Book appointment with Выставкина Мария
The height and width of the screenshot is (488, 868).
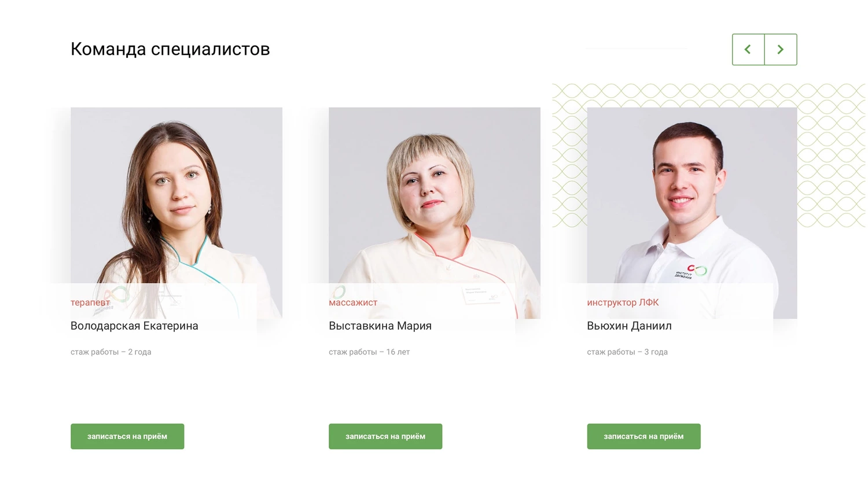tap(385, 437)
